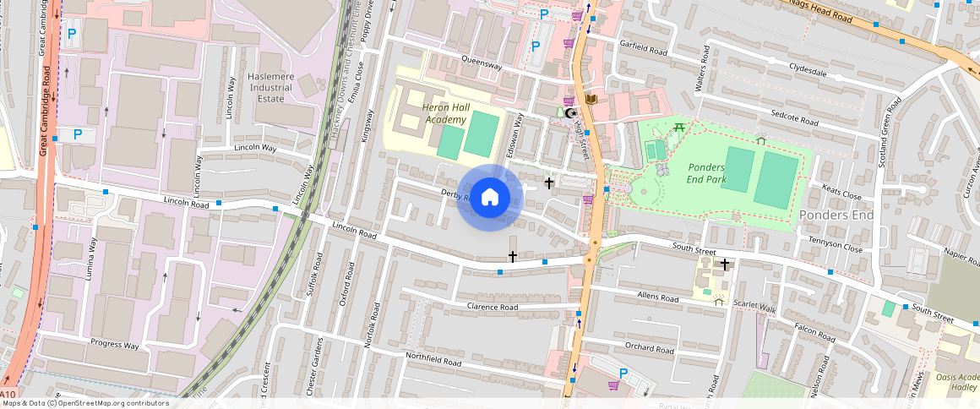Click the top-left parking icon by Great Cambridge Road
The height and width of the screenshot is (409, 980).
(x=72, y=34)
